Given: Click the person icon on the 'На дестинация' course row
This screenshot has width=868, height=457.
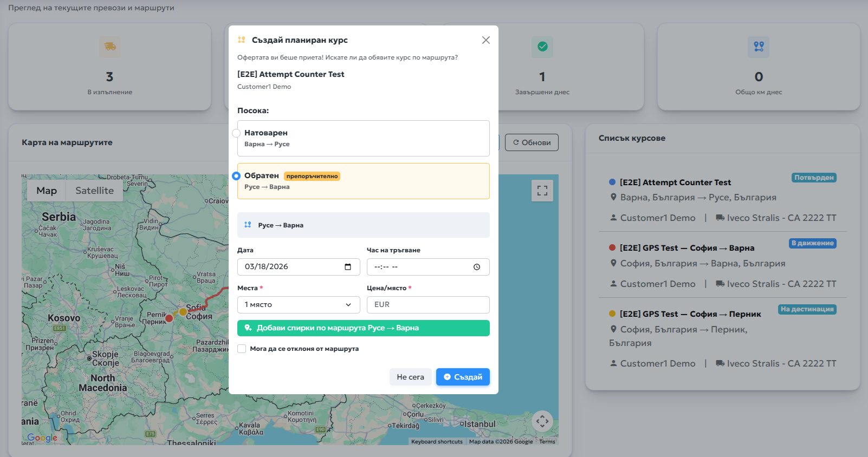Looking at the screenshot, I should [x=613, y=363].
